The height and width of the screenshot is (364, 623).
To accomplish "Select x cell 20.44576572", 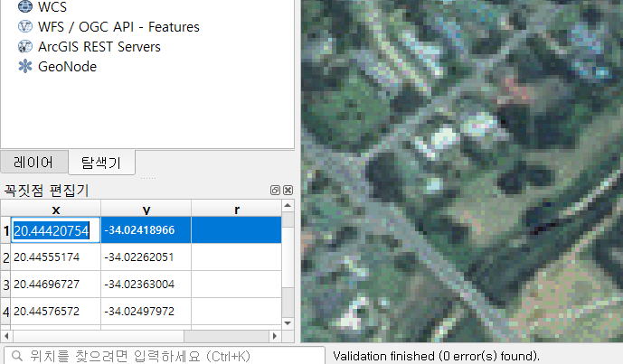I will point(56,312).
